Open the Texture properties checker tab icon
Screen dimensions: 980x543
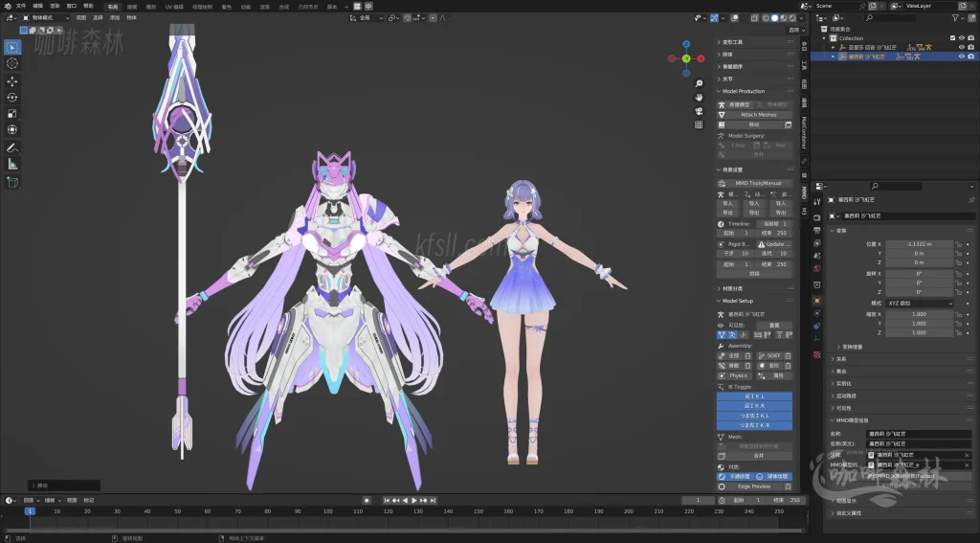tap(817, 354)
